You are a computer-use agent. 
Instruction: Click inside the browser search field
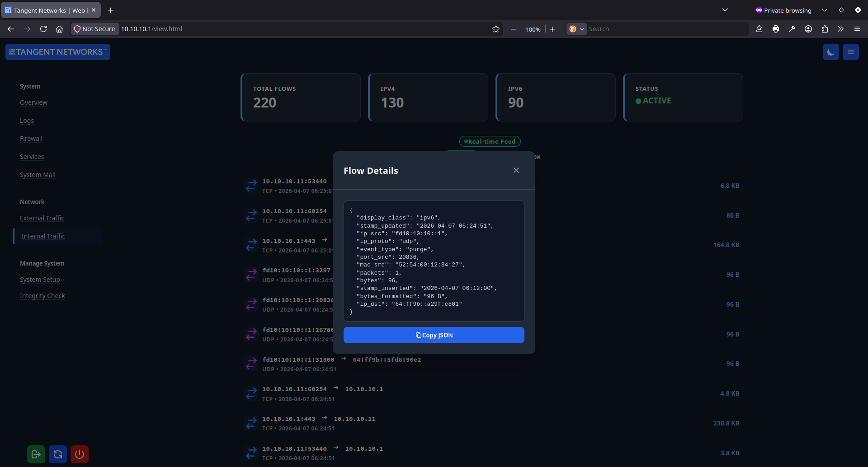pyautogui.click(x=656, y=28)
